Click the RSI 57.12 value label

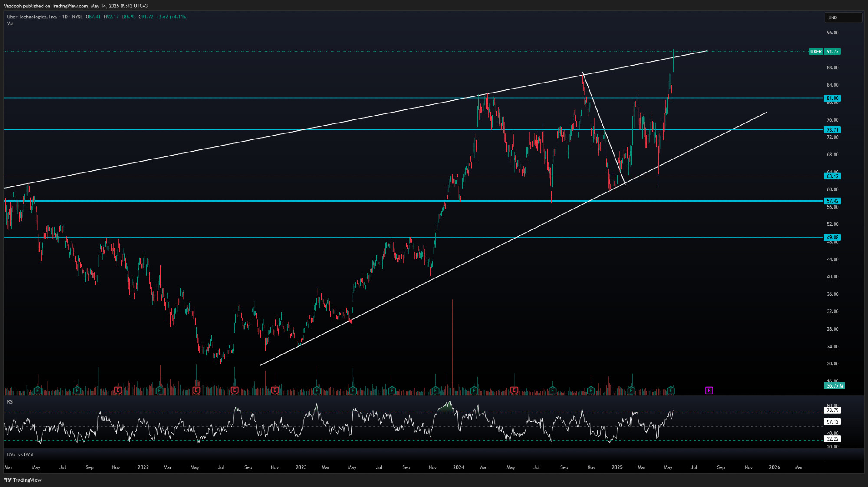tap(832, 422)
